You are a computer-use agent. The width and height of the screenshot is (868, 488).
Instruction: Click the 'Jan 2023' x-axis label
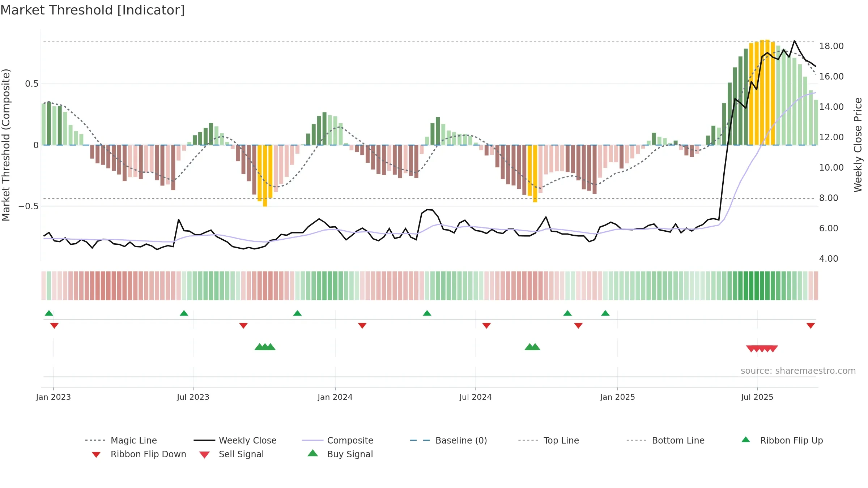(54, 397)
